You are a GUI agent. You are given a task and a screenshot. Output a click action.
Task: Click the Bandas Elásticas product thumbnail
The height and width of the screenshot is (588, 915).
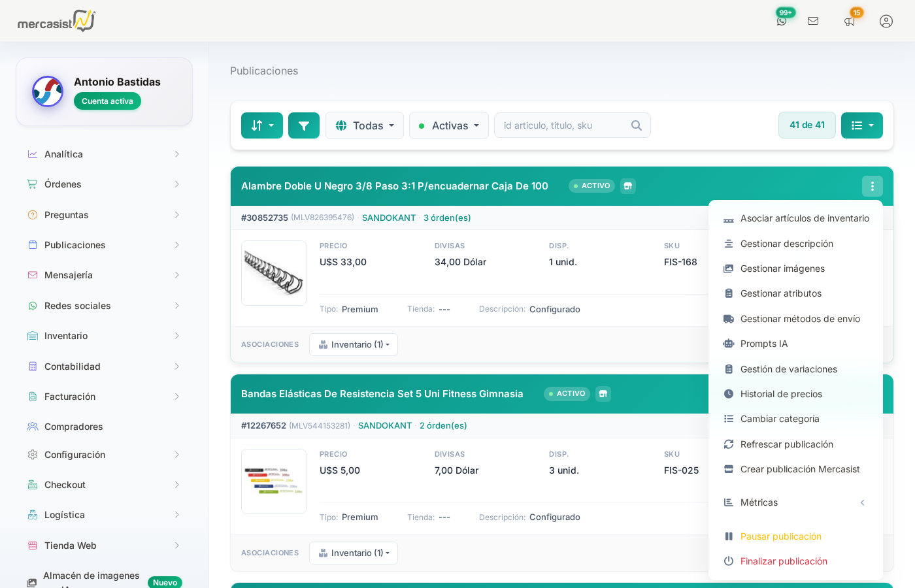tap(274, 482)
